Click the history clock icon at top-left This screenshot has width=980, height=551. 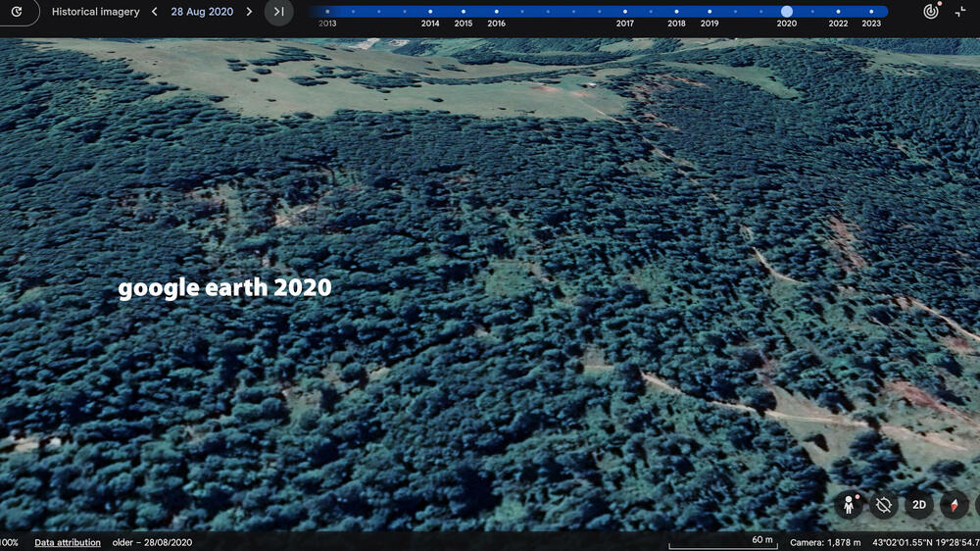point(17,11)
